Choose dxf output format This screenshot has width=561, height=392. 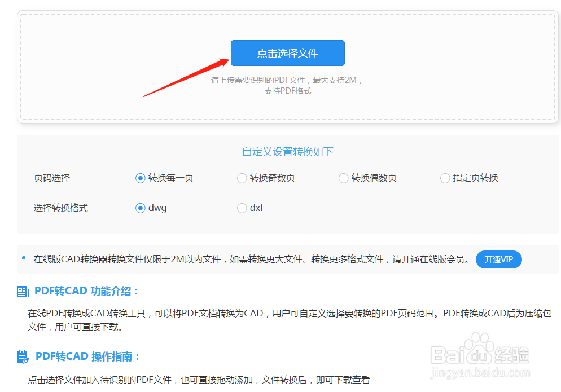tap(251, 208)
